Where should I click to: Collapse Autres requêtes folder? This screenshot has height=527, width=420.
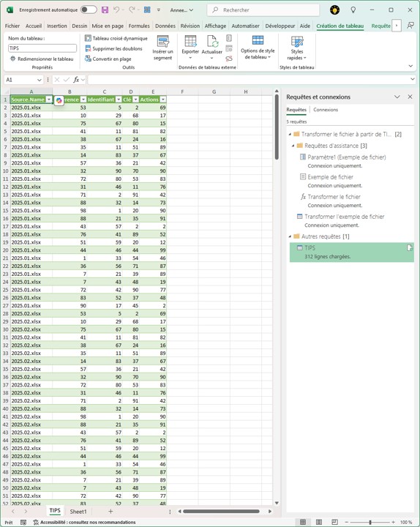[290, 236]
